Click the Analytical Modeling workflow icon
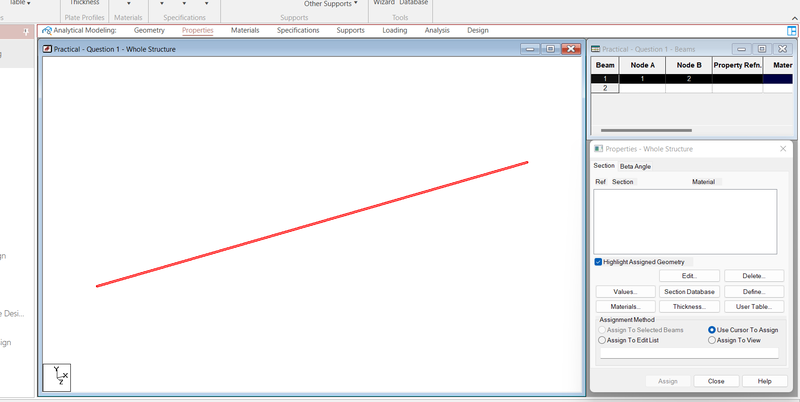 click(x=47, y=30)
